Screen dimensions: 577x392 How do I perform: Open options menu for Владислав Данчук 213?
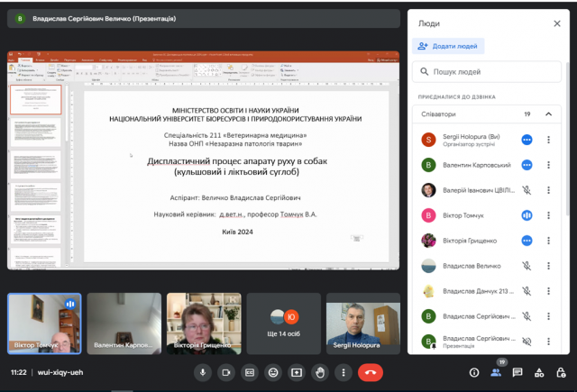pyautogui.click(x=548, y=291)
